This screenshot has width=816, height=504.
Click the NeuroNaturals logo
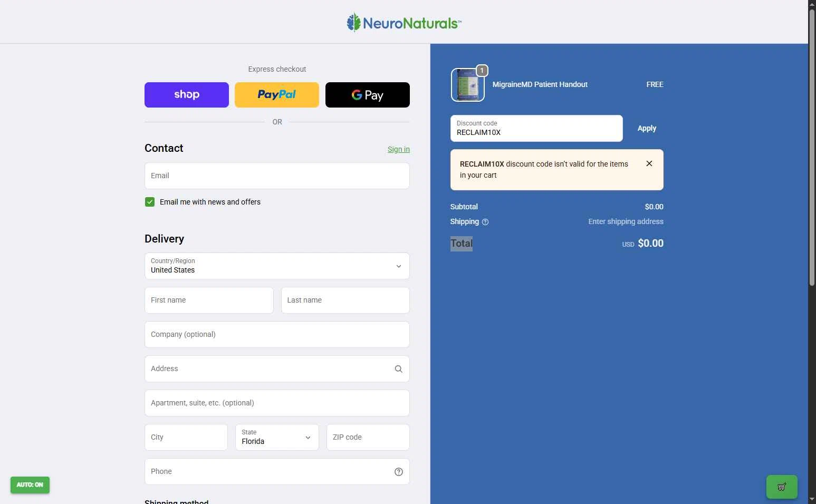click(404, 23)
